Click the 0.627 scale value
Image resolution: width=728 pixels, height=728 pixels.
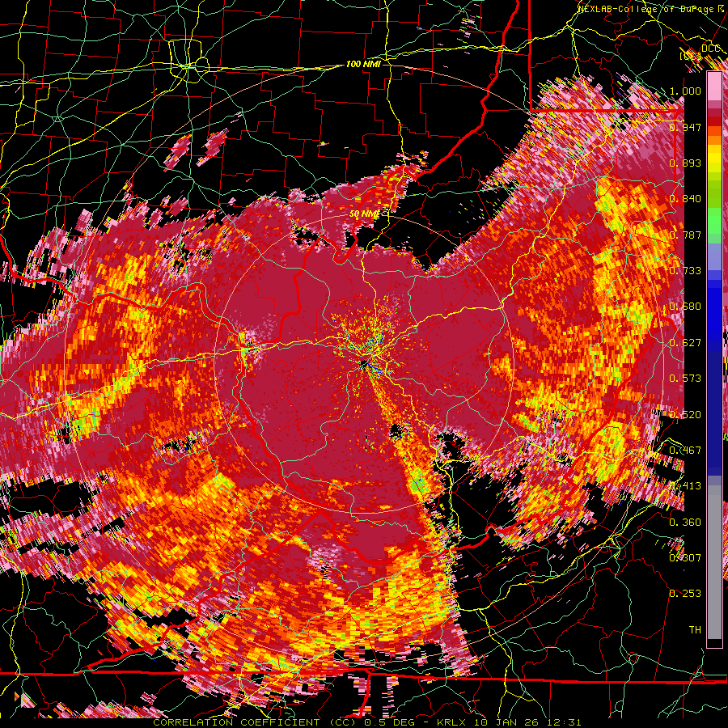pos(685,343)
